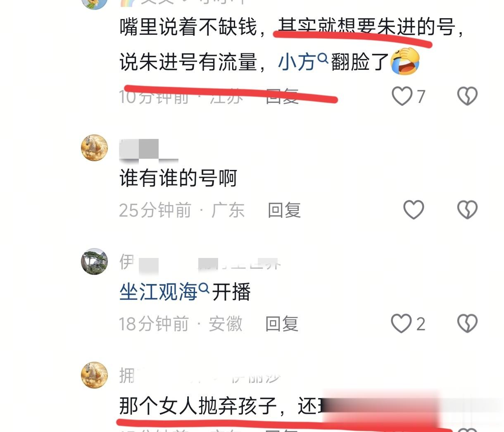Tap the broken heart on the Anhui comment
The image size is (504, 432).
point(467,323)
